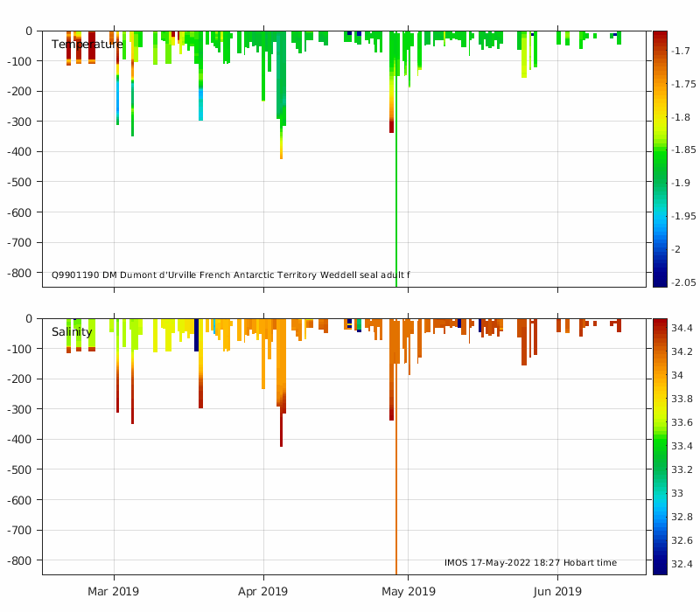The image size is (700, 612).
Task: Click the Mar 2019 axis label
Action: click(x=113, y=592)
